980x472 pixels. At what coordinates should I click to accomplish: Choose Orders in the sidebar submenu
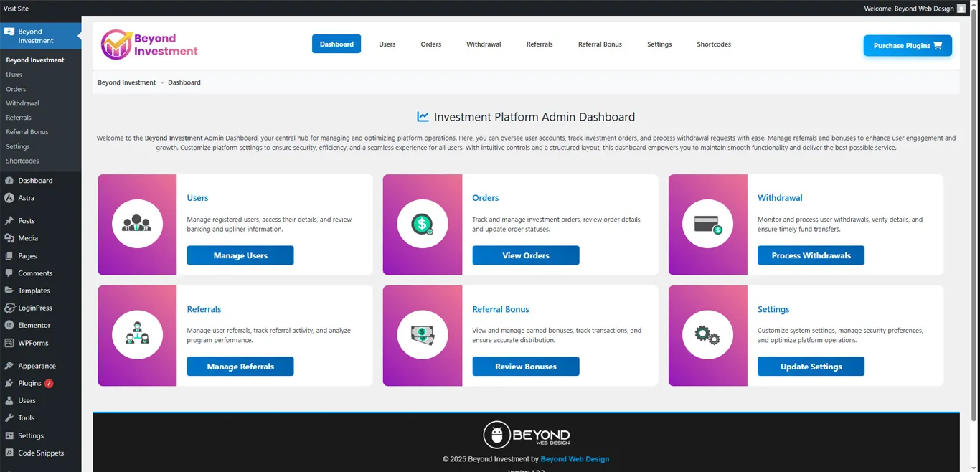16,89
